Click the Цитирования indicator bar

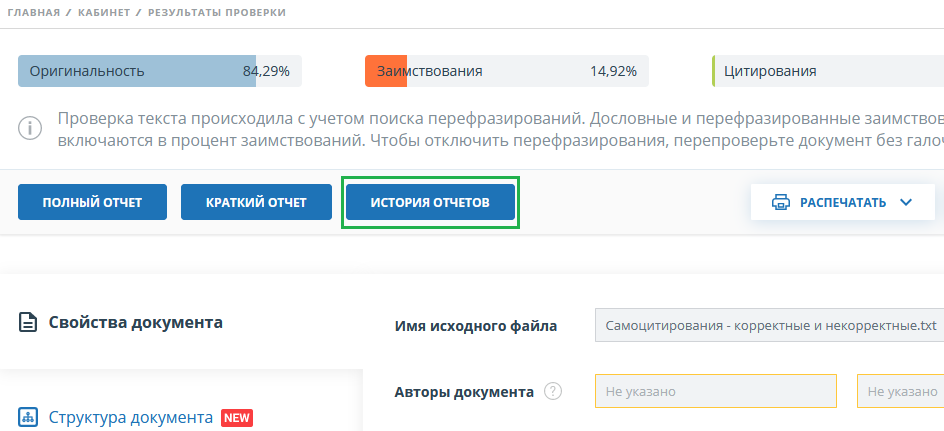coord(826,71)
